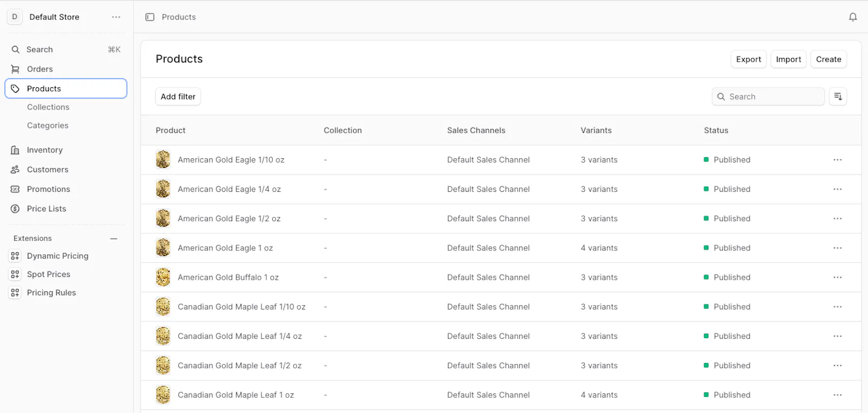Click the Import button
This screenshot has height=413, width=868.
pyautogui.click(x=788, y=59)
